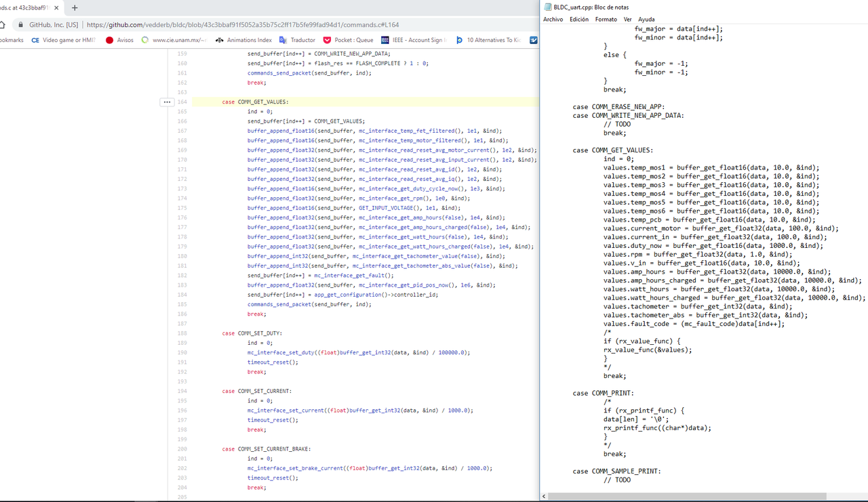Viewport: 868px width, 502px height.
Task: Open Ver menu in Bloc de notas
Action: pyautogui.click(x=628, y=20)
